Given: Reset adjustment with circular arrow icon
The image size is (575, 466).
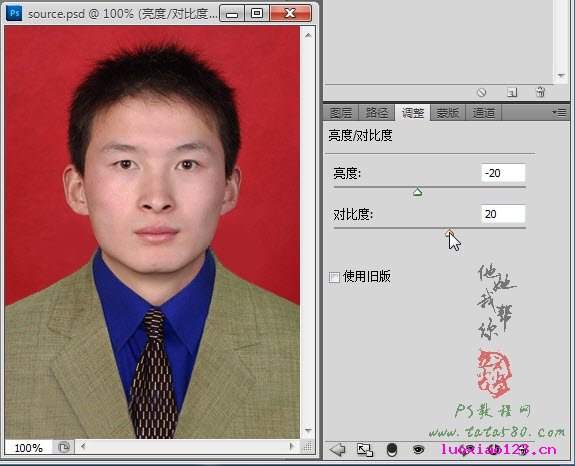Looking at the screenshot, I should tap(495, 450).
